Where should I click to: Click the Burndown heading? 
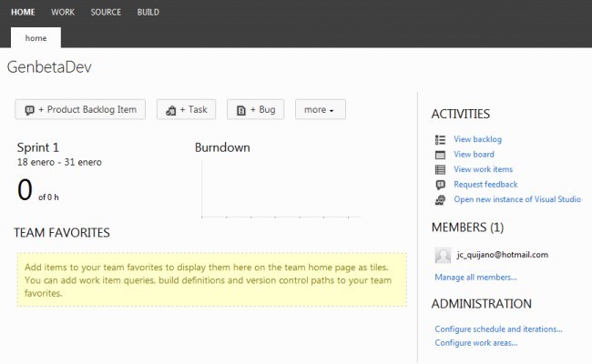point(222,147)
